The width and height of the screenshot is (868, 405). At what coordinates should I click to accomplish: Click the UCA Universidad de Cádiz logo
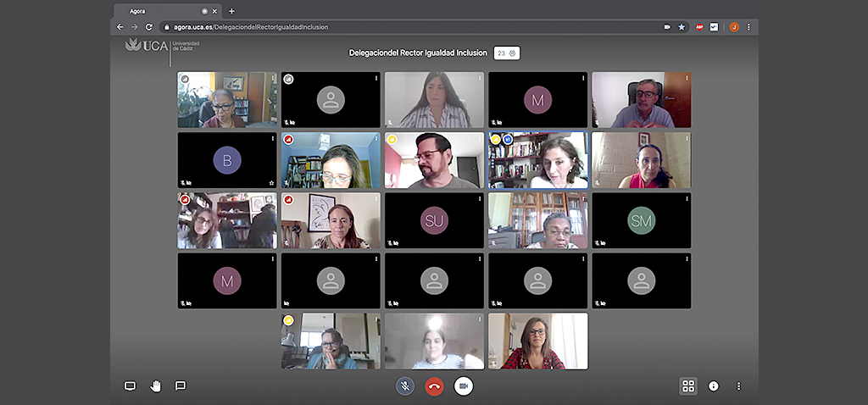coord(161,47)
